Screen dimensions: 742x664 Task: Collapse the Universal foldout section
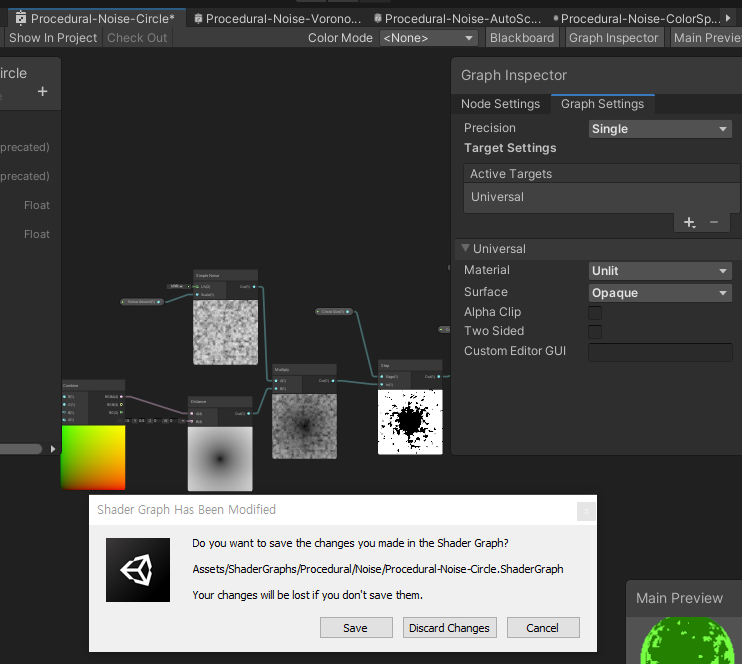(x=466, y=248)
